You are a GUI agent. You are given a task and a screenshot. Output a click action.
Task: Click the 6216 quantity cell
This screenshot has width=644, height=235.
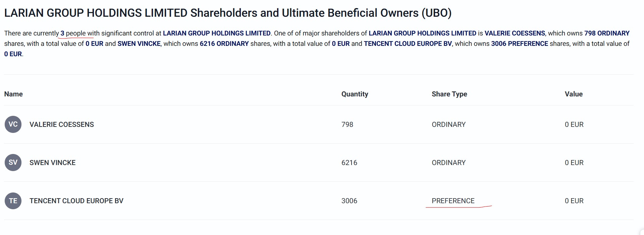349,163
